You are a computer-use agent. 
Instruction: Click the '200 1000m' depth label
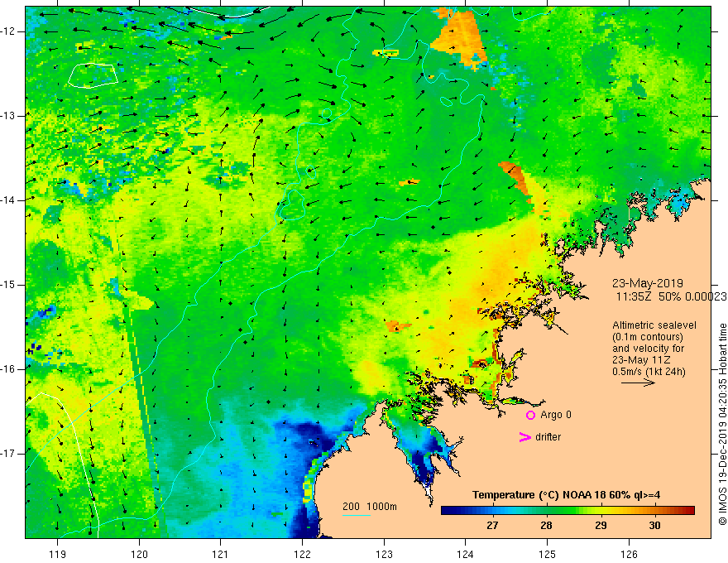pos(370,507)
